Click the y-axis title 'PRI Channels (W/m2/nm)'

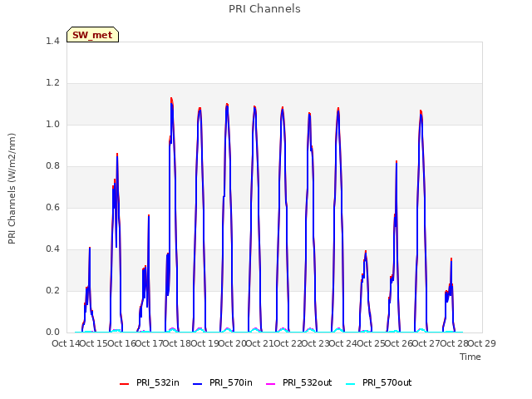12,189
